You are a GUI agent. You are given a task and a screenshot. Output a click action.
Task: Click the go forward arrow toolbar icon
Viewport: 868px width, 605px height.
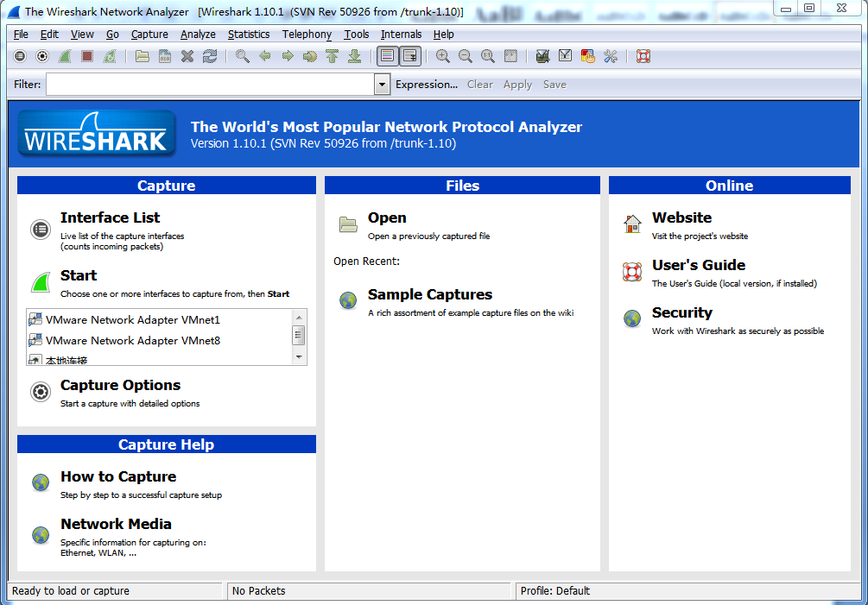click(288, 56)
